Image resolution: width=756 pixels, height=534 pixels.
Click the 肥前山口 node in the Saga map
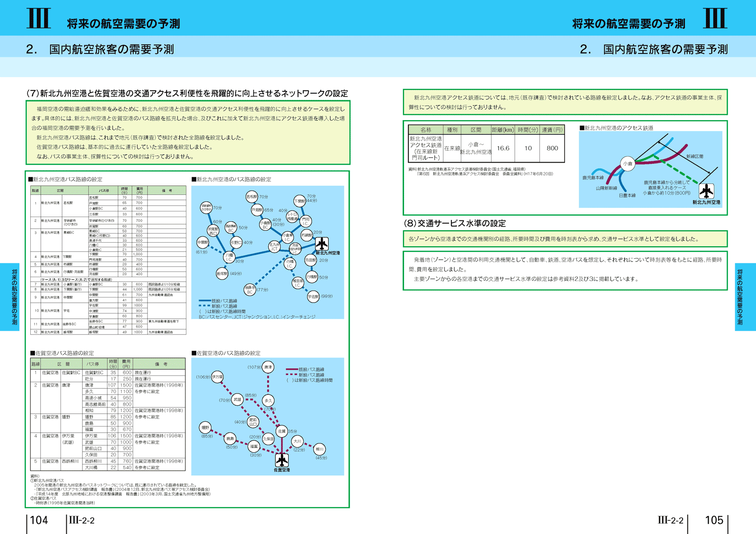tap(253, 422)
